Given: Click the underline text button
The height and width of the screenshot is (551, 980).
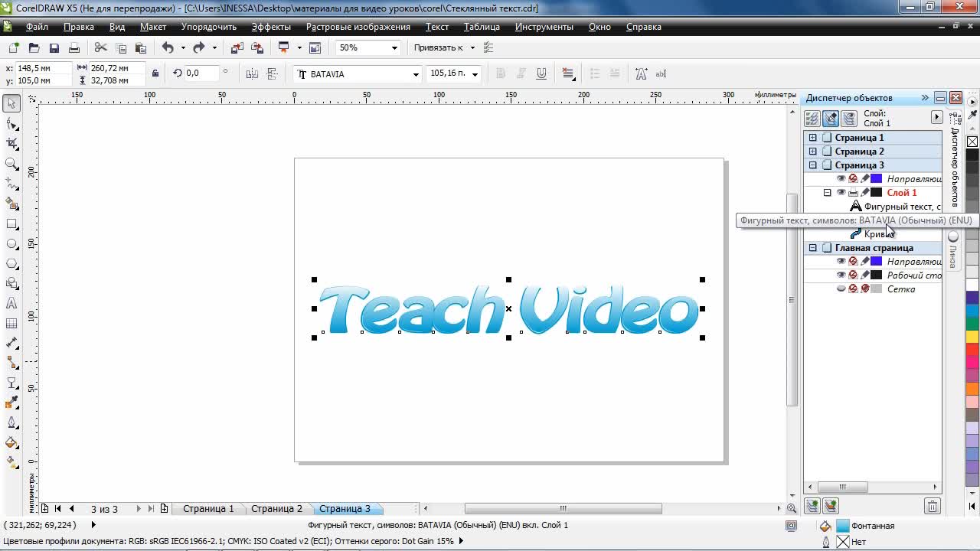Looking at the screenshot, I should tap(541, 73).
